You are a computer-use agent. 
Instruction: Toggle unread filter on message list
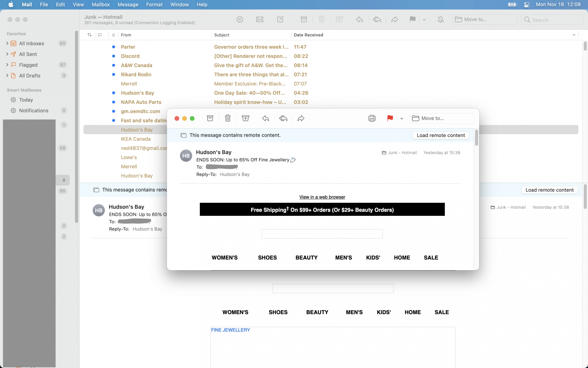pos(113,35)
